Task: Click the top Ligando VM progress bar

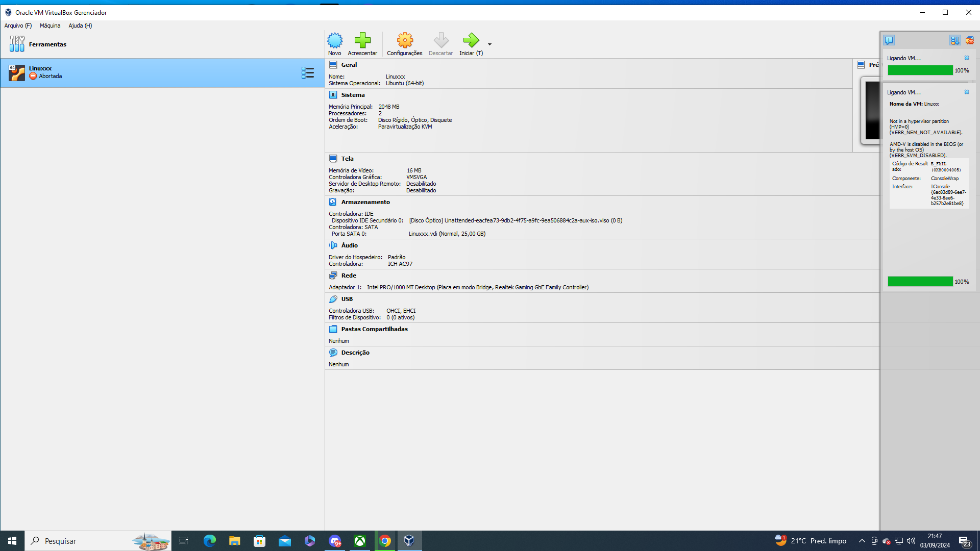Action: coord(920,70)
